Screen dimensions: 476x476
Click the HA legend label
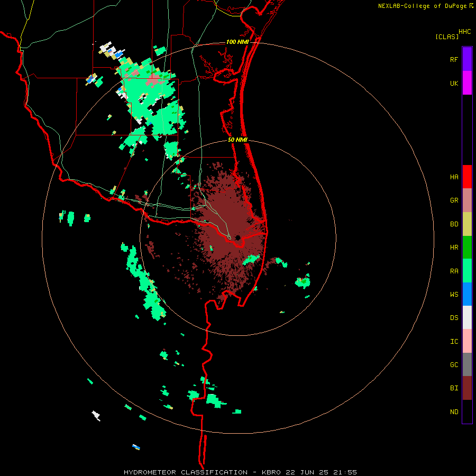coord(454,177)
